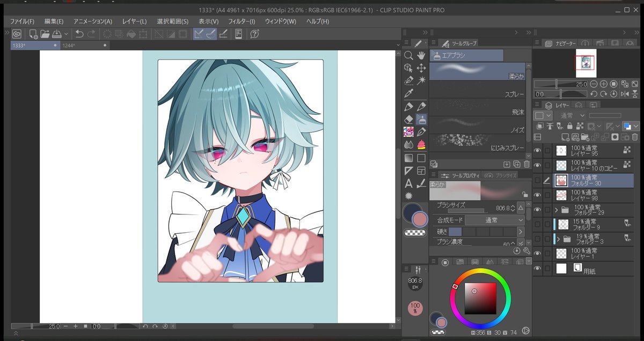Delete sub tool with trash icon
644x341 pixels.
[x=526, y=164]
